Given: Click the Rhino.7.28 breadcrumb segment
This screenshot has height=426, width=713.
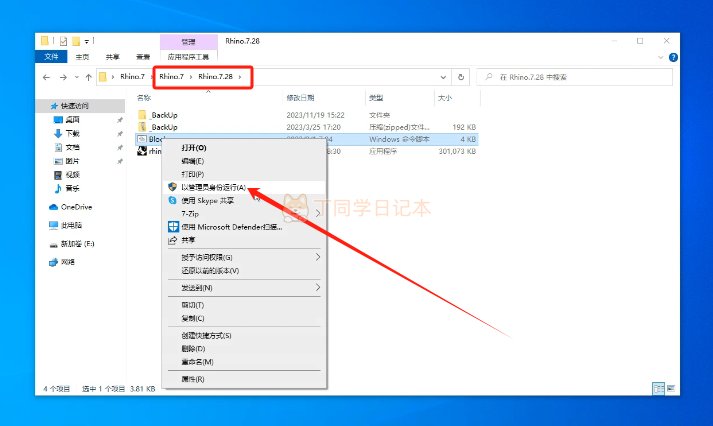Looking at the screenshot, I should pyautogui.click(x=216, y=76).
